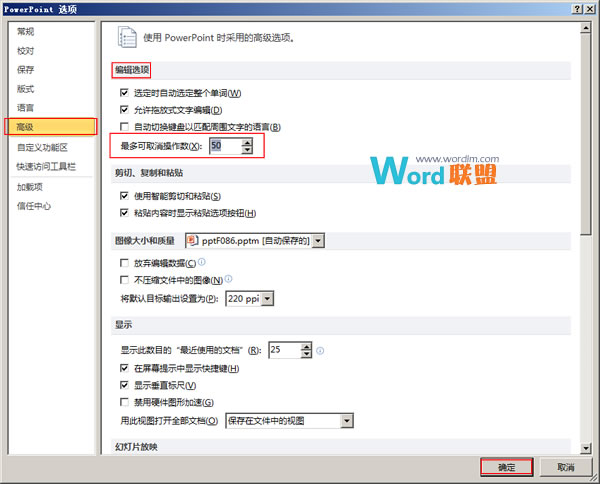Open the 校对 category
This screenshot has width=600, height=484.
click(26, 51)
